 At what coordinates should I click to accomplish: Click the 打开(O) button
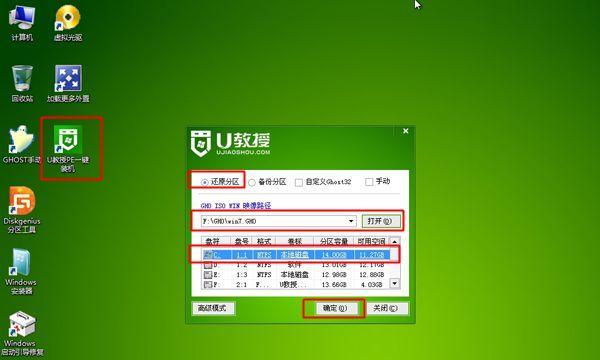click(381, 221)
